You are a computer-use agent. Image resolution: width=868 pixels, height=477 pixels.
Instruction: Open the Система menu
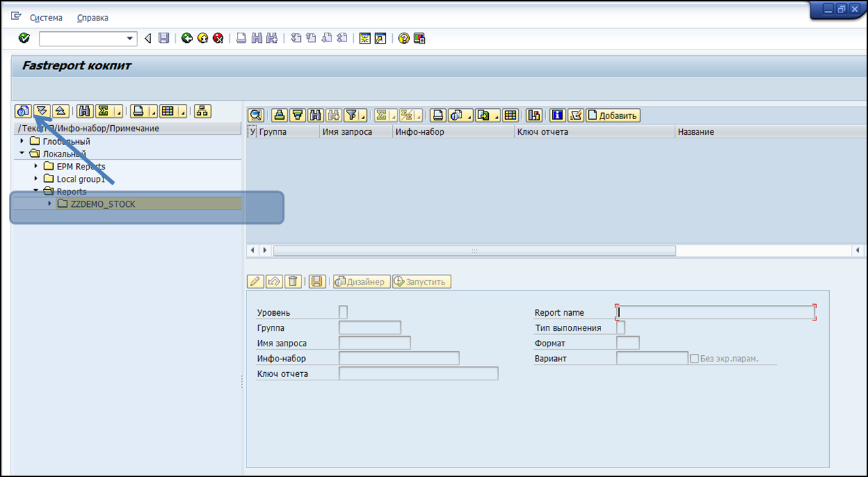tap(46, 18)
